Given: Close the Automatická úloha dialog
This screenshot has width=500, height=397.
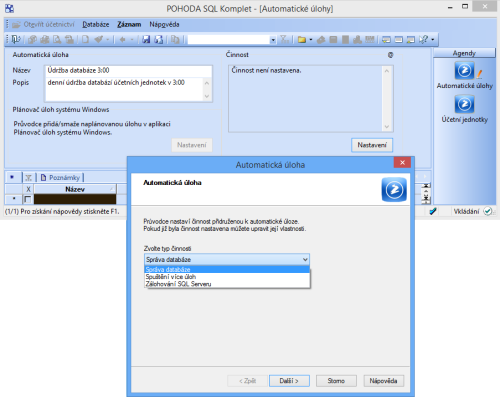Looking at the screenshot, I should [x=402, y=162].
